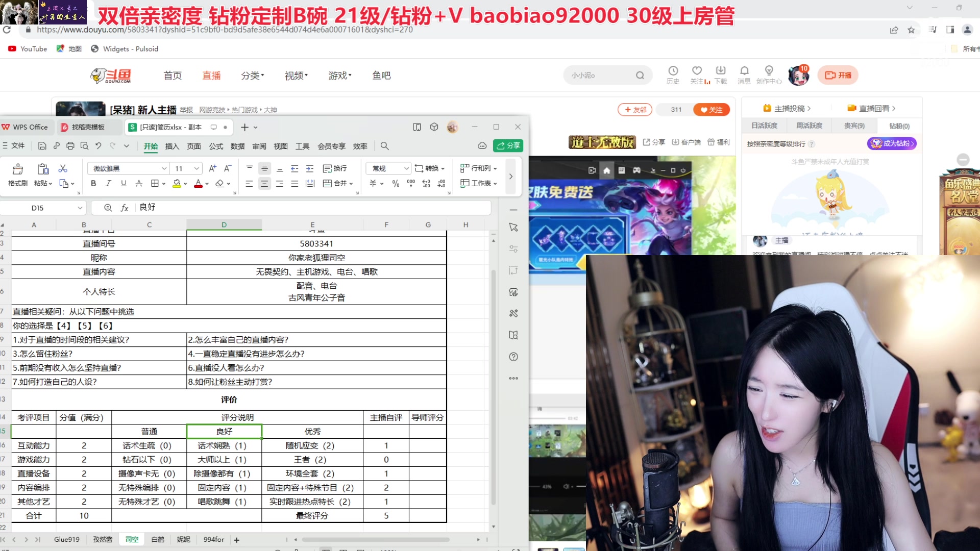Click the 成为钻粉 button
Screen dimensions: 980x551
pos(892,144)
